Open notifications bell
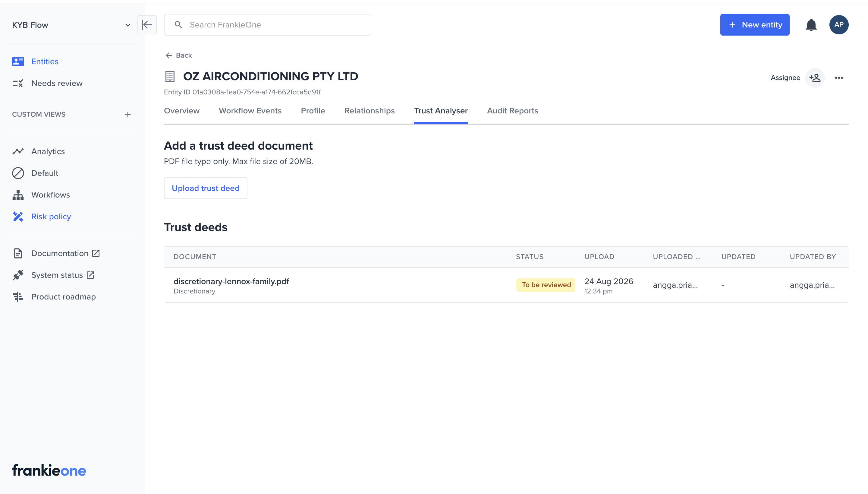 click(x=811, y=25)
